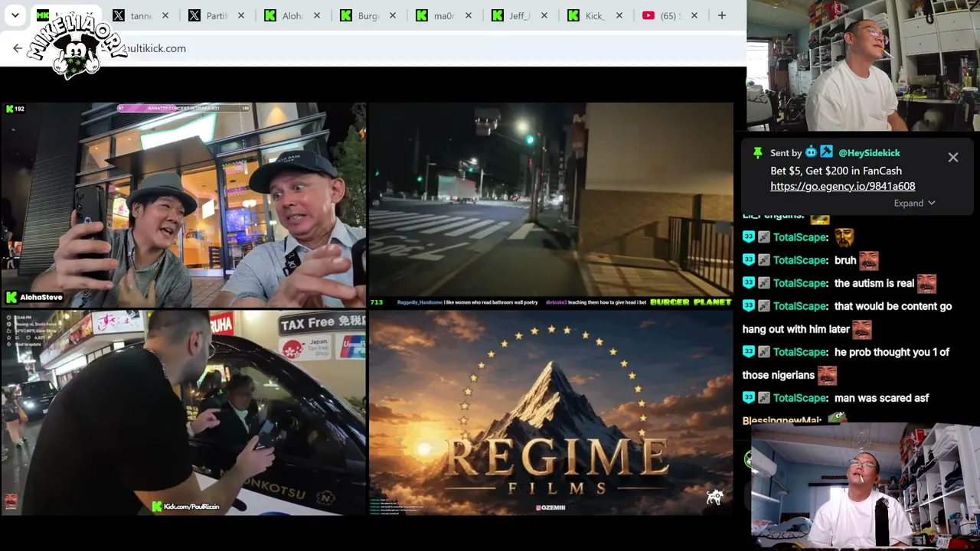Select the PaulRizzin taxi stream video
Screen dimensions: 980x551
click(183, 412)
